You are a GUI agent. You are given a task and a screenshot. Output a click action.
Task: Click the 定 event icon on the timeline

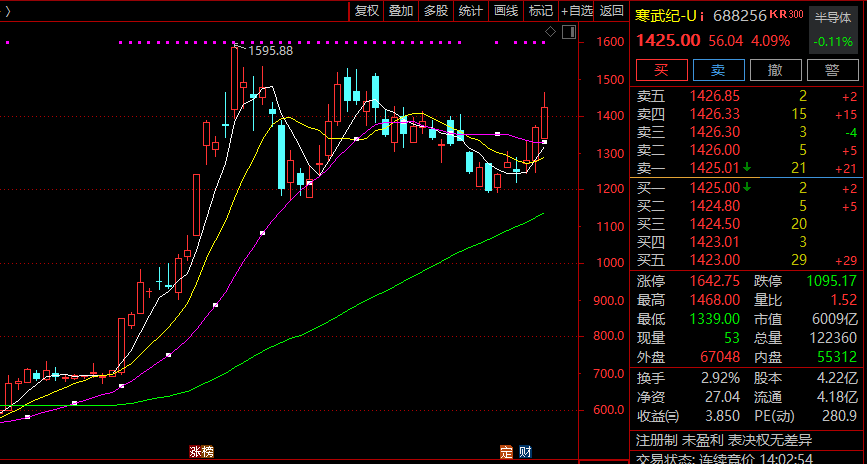pos(506,453)
